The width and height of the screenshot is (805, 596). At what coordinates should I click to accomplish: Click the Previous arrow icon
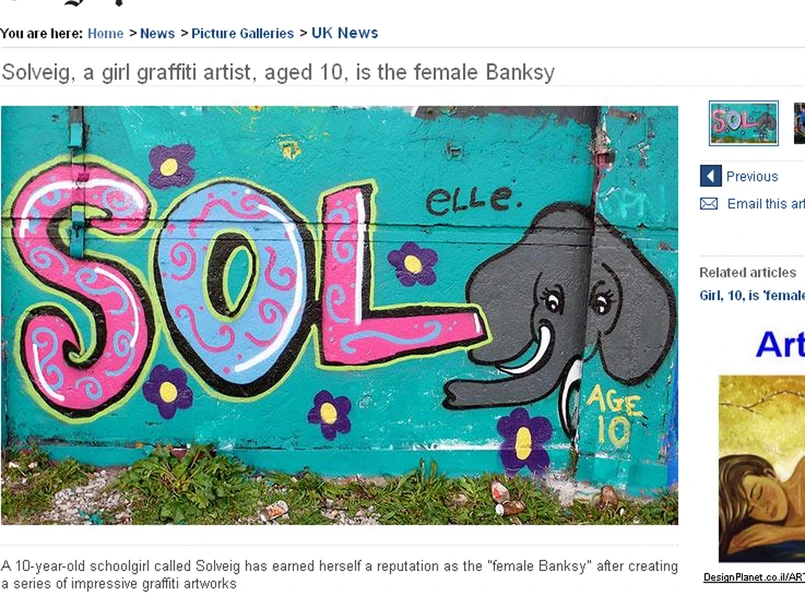pos(710,176)
